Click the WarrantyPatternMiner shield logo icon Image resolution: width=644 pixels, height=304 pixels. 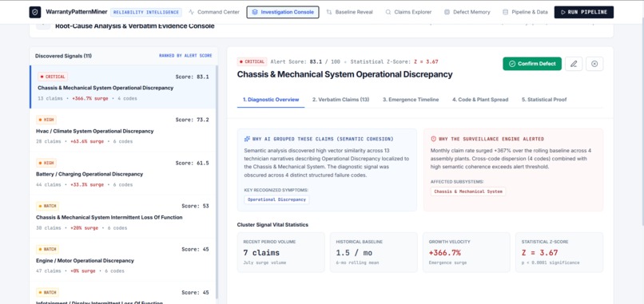(x=35, y=12)
